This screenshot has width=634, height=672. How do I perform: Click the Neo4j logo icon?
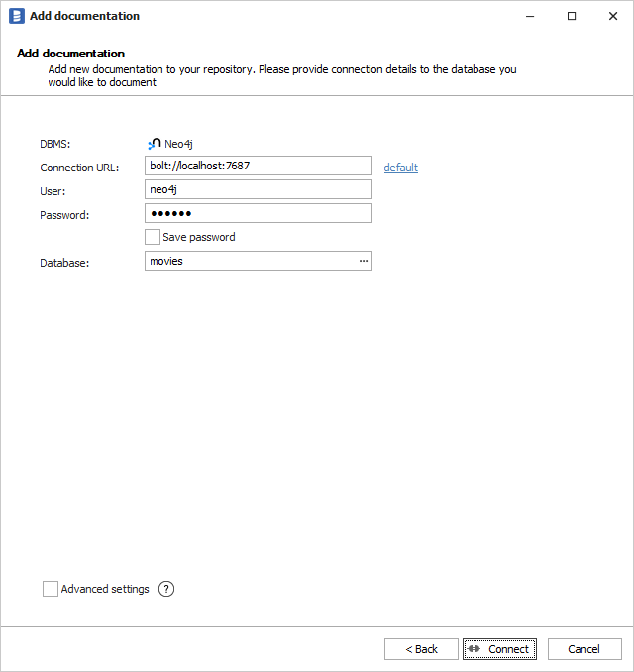tap(154, 144)
